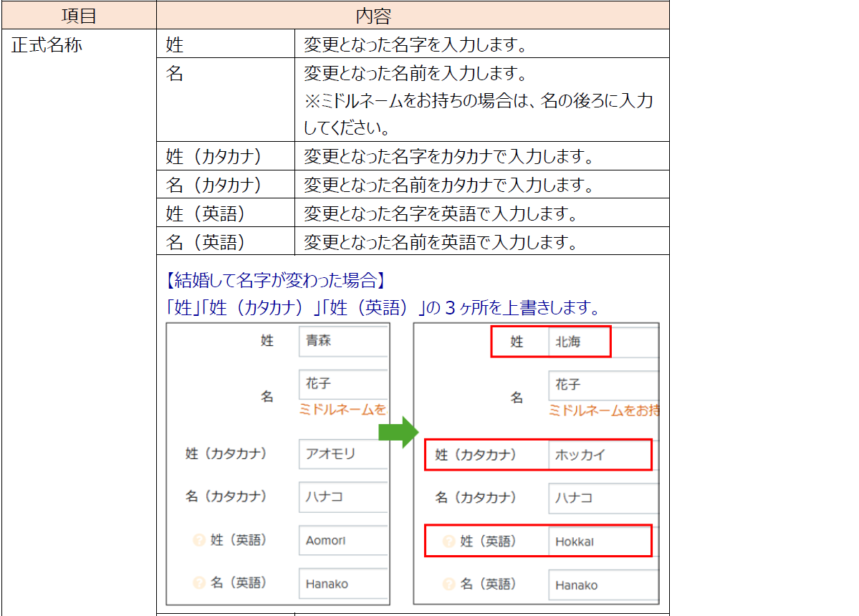Click the 名（カタカナ） table cell

coord(226,185)
